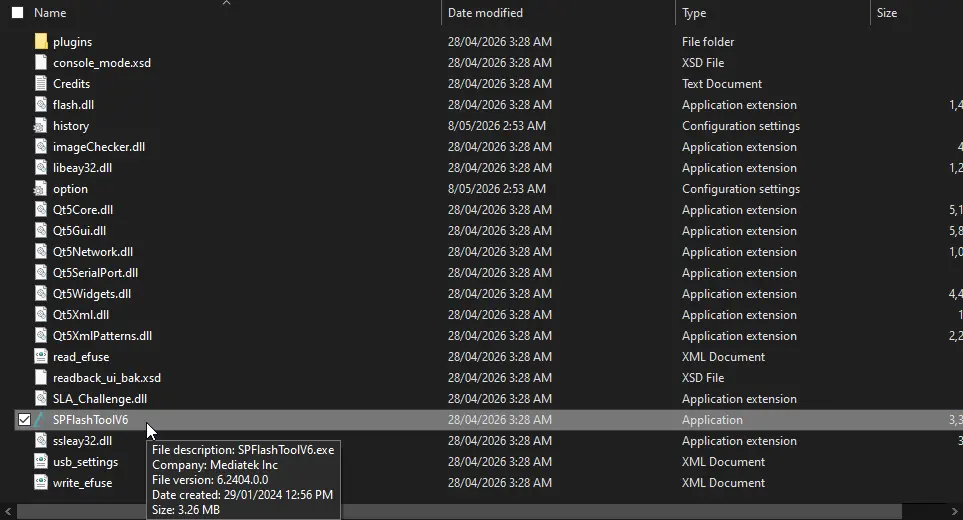Select the plugins folder name
The height and width of the screenshot is (520, 963).
(72, 42)
